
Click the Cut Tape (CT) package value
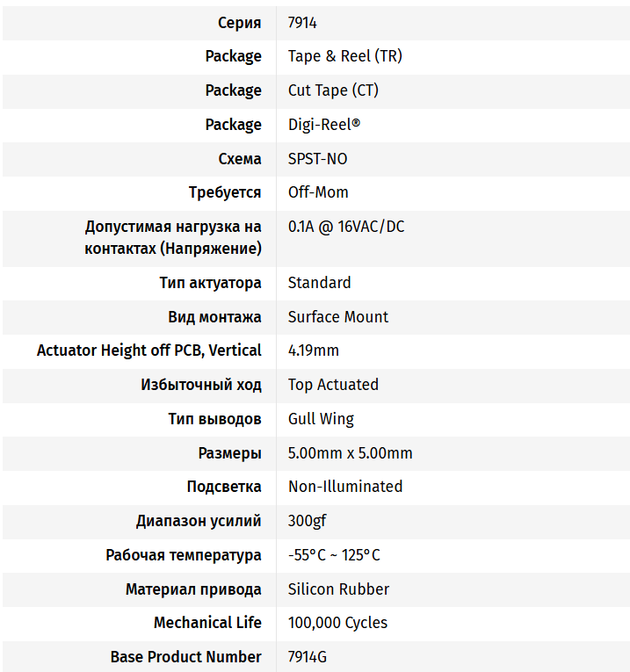tap(333, 90)
